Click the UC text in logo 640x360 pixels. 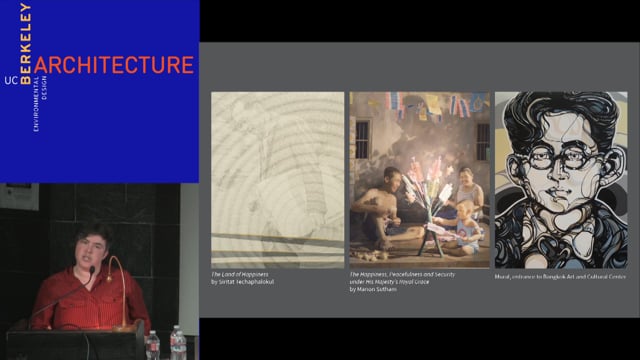tap(11, 80)
